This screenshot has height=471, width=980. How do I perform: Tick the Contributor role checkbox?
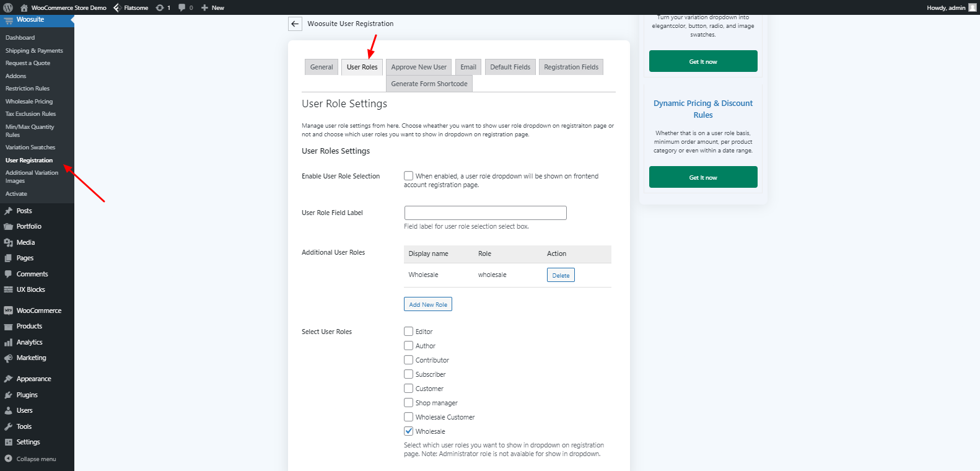[409, 360]
